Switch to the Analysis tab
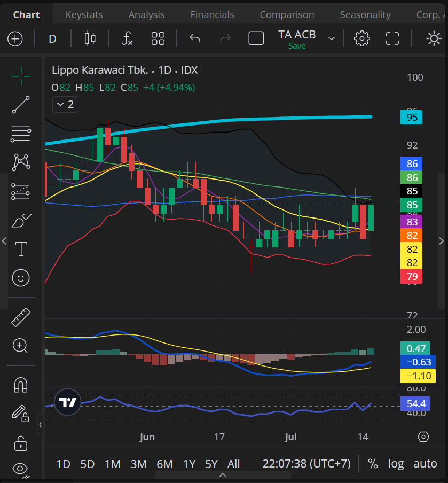This screenshot has width=448, height=483. tap(146, 14)
